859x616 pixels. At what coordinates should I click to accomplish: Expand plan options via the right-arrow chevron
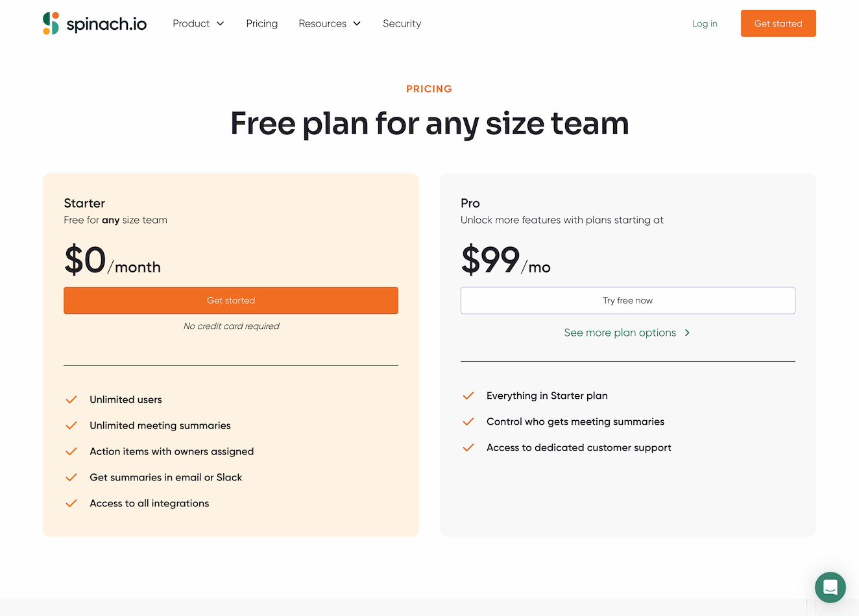686,332
